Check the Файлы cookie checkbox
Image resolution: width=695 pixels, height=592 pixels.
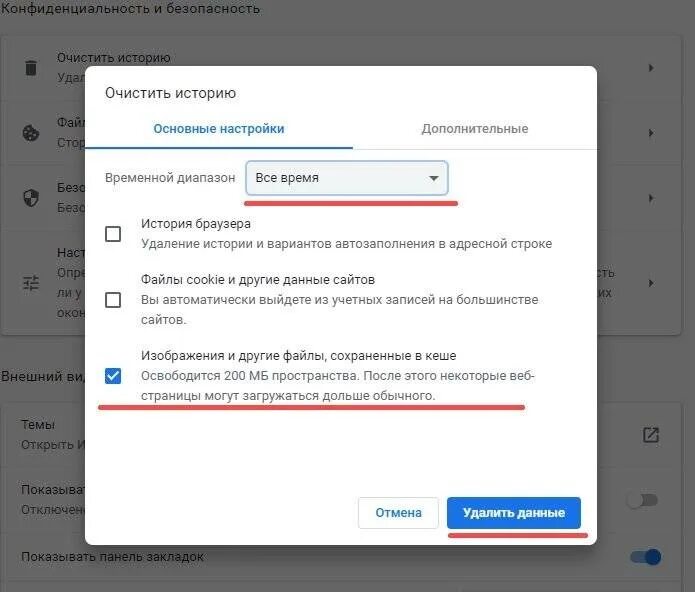pyautogui.click(x=113, y=300)
